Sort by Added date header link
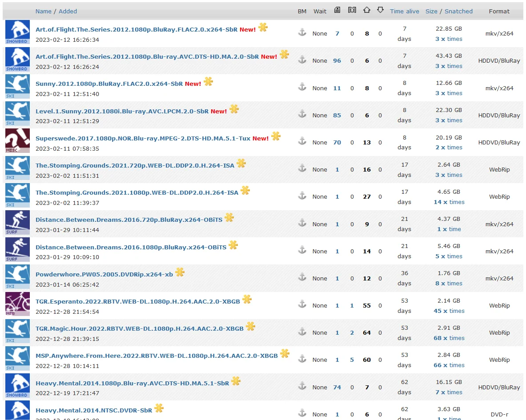526x420 pixels. coord(68,12)
